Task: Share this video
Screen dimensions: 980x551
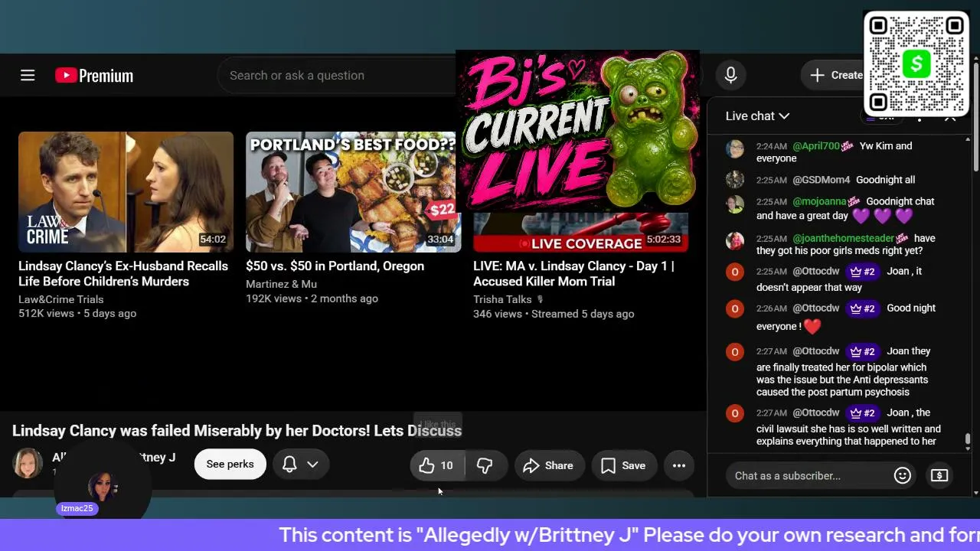Action: 548,465
